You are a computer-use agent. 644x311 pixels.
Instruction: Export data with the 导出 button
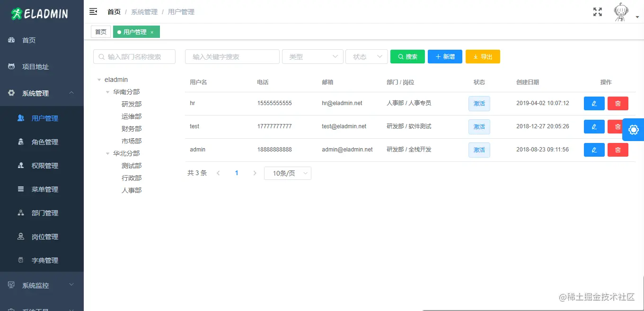tap(483, 56)
